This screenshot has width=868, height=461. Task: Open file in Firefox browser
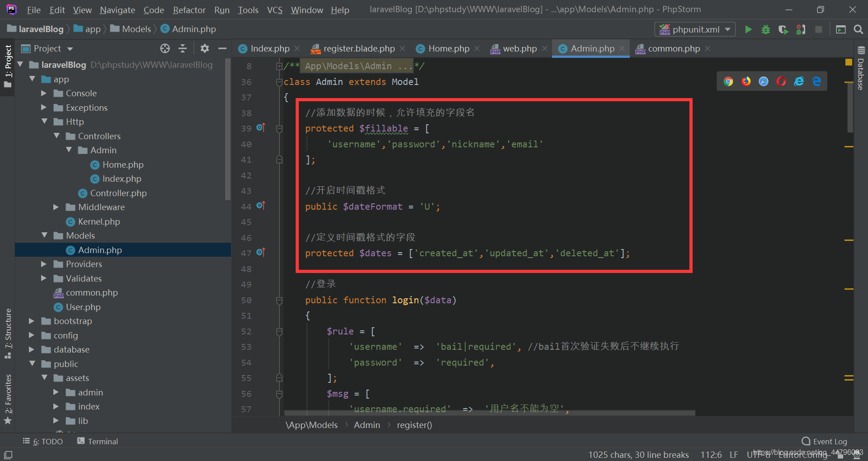[x=746, y=81]
